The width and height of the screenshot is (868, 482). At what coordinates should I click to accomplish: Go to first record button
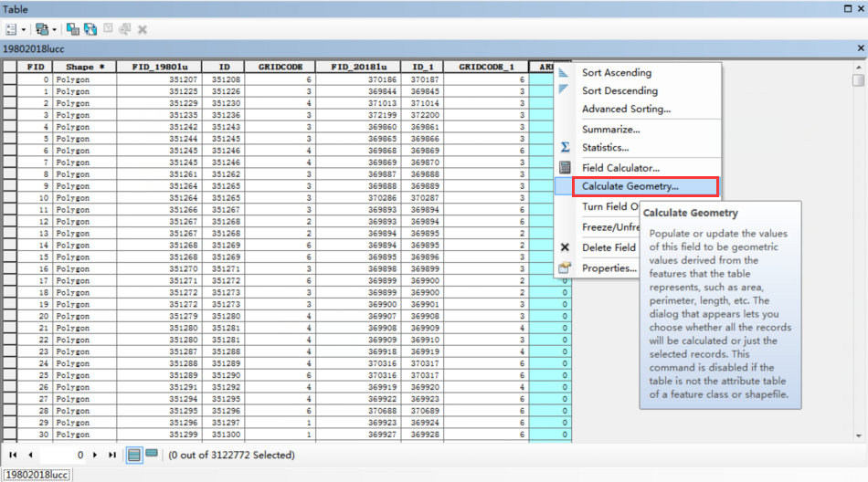[x=13, y=455]
